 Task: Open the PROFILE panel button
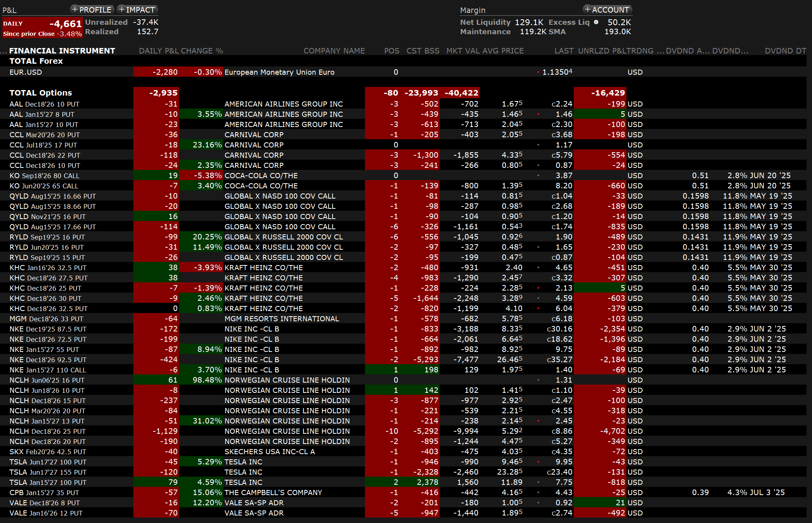point(92,9)
